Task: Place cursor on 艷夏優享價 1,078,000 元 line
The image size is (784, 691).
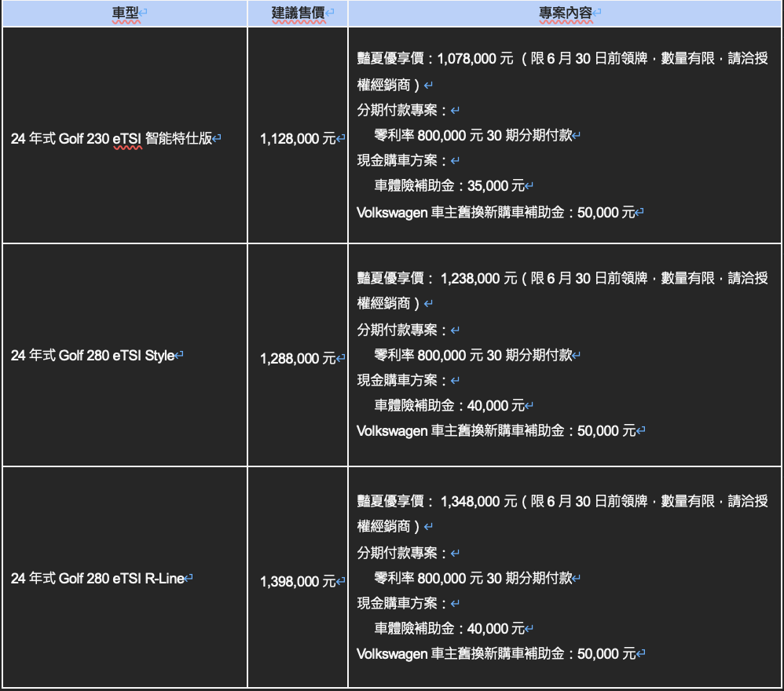Action: coord(471,59)
